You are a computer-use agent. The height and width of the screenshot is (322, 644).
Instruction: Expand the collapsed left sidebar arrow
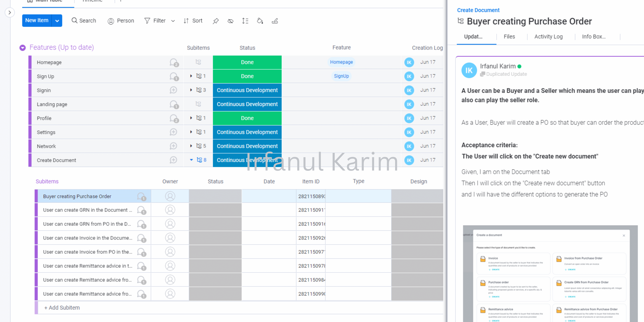point(10,12)
